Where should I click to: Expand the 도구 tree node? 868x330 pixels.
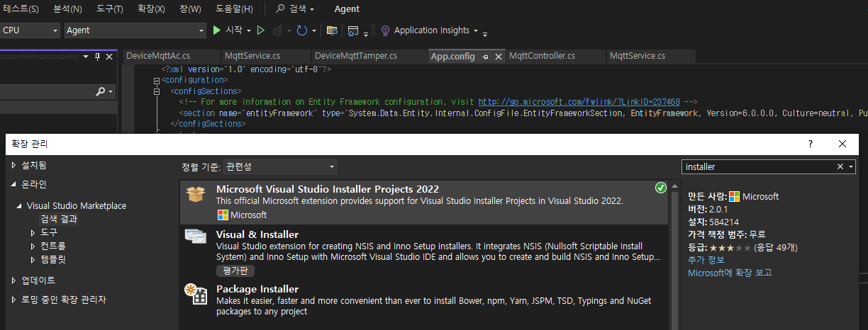click(x=33, y=232)
